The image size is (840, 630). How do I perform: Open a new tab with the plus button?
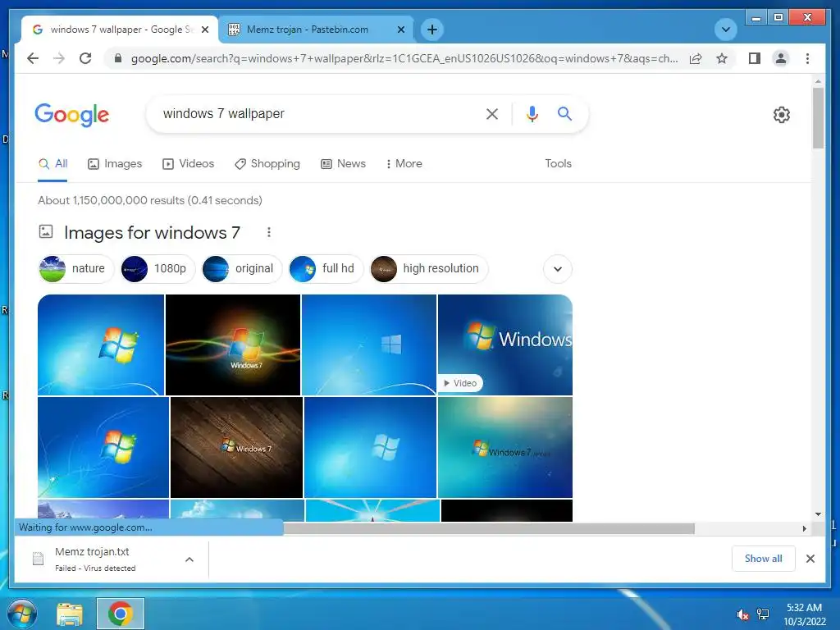click(432, 30)
